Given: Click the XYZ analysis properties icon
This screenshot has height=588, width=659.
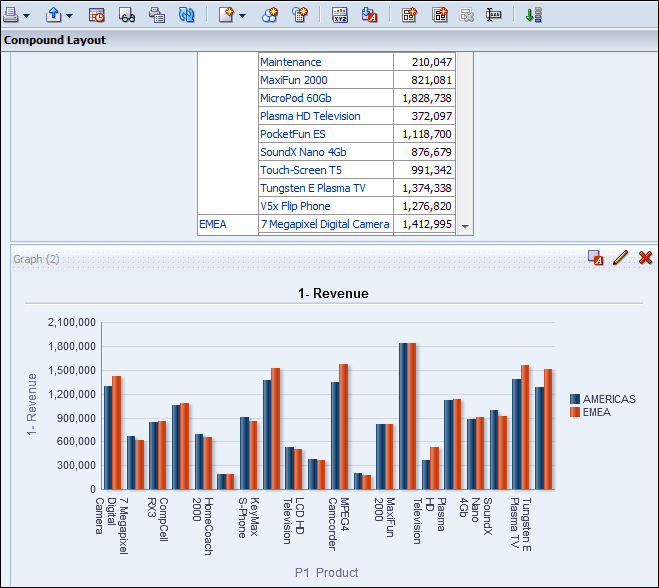Looking at the screenshot, I should click(x=341, y=15).
